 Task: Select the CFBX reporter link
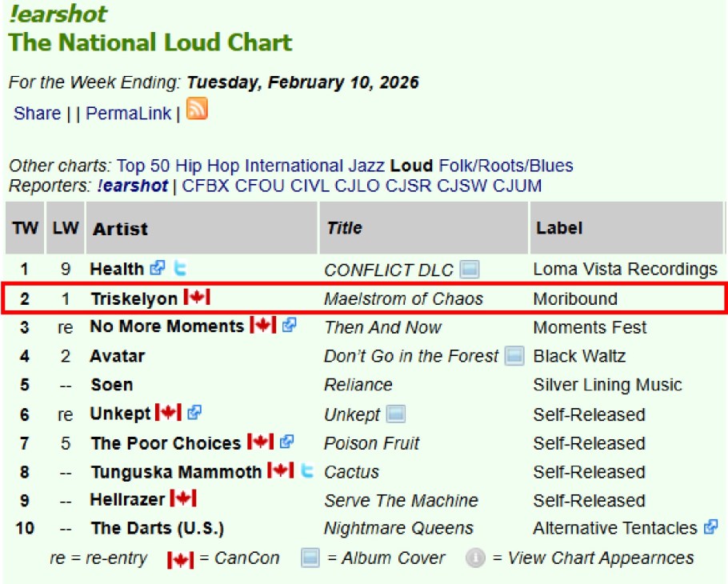point(206,186)
